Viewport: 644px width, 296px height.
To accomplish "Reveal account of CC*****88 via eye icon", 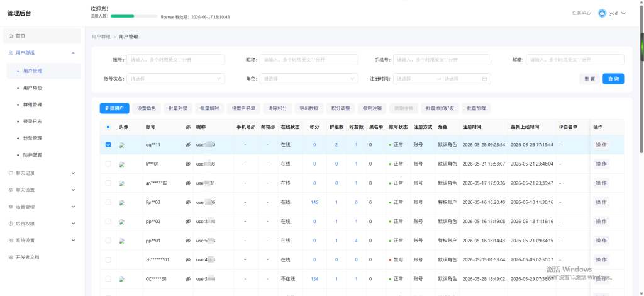I will click(188, 279).
